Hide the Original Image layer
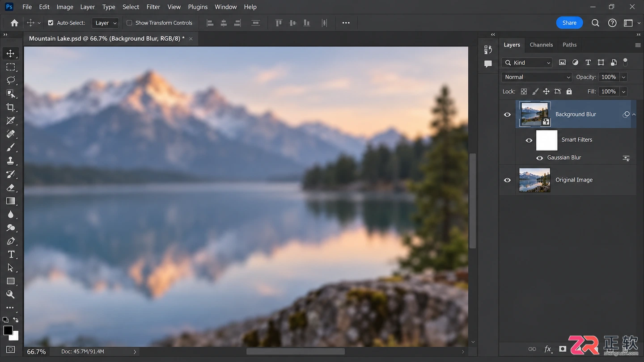Viewport: 644px width, 362px height. 507,180
